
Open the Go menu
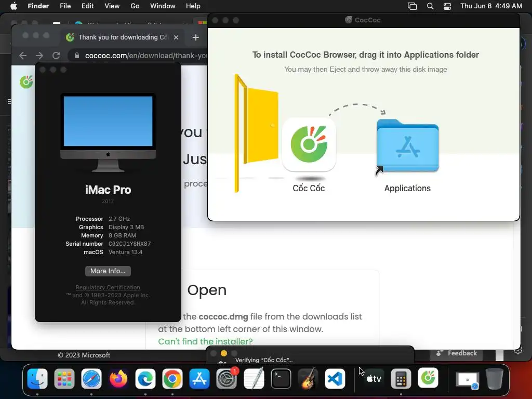[135, 6]
